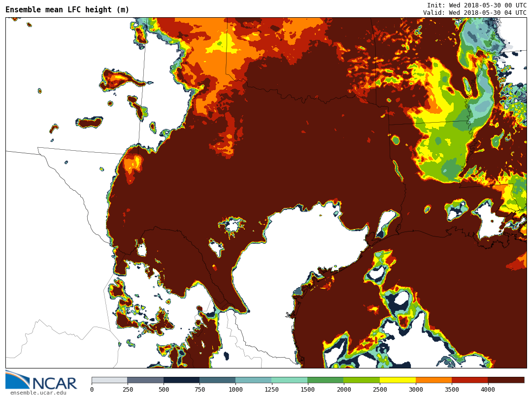Select the dark brown above-4000 colorbar swatch
Screen dimensions: 532x399
tap(506, 380)
